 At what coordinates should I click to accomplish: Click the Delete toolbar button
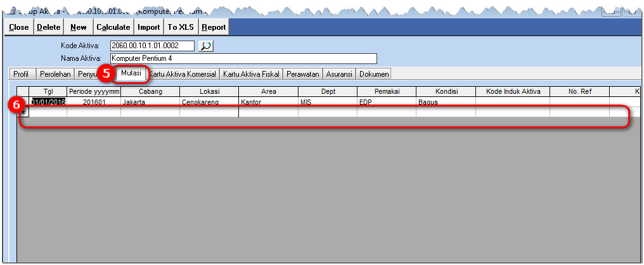click(48, 27)
